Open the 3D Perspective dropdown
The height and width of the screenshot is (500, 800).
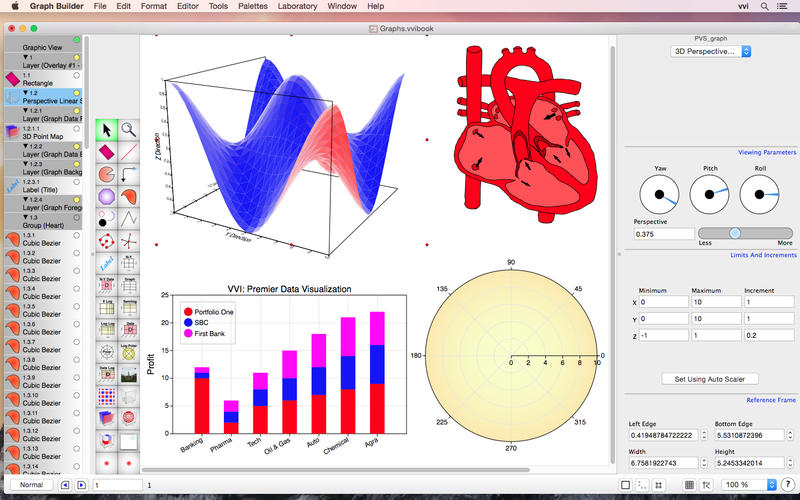coord(710,52)
